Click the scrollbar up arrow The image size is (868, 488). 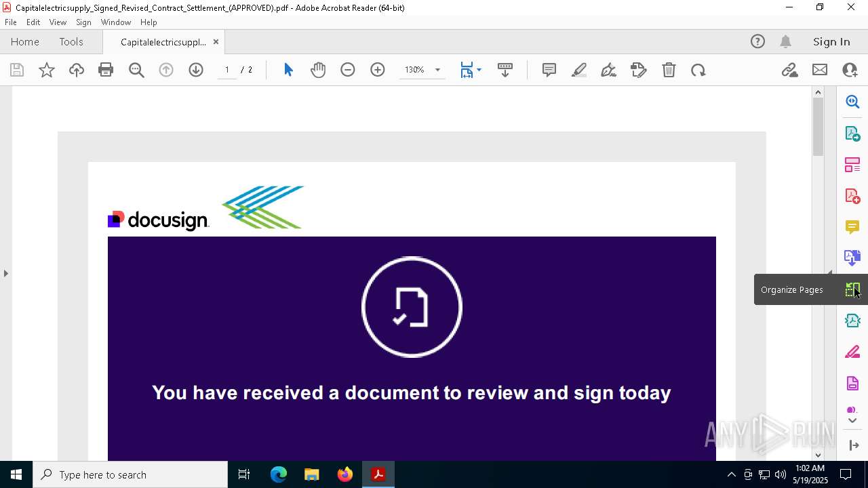click(818, 92)
